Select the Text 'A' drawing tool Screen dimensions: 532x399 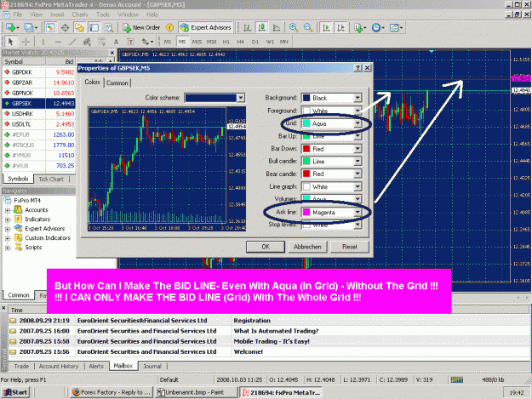(x=116, y=42)
